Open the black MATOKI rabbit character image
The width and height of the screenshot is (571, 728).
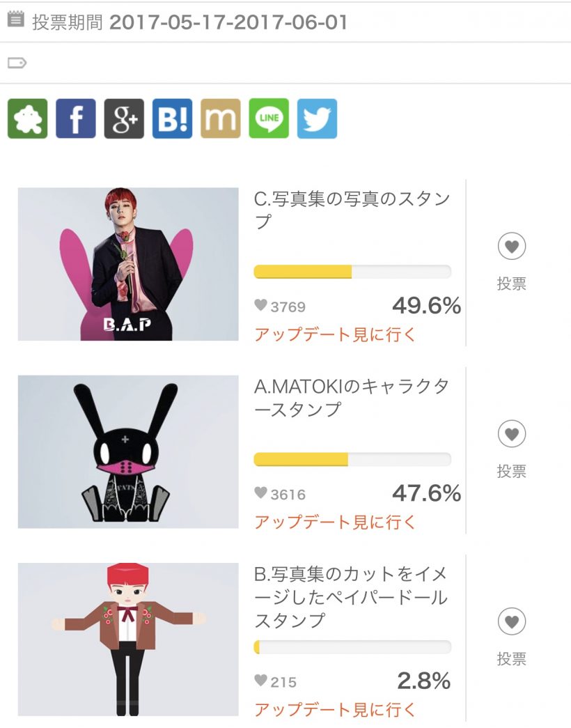[128, 451]
